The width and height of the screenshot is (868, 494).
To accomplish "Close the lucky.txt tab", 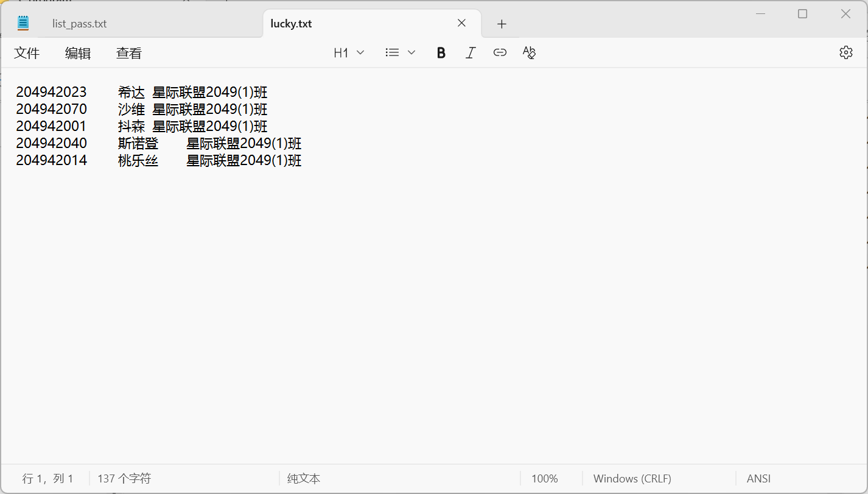I will 461,23.
